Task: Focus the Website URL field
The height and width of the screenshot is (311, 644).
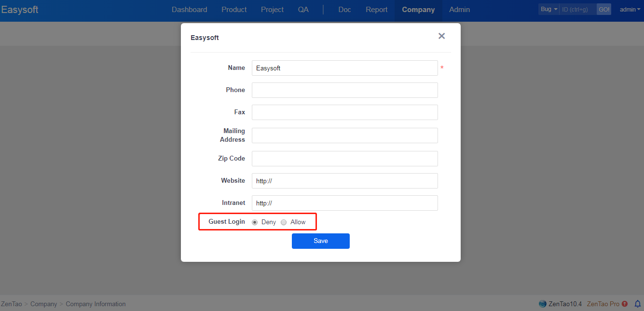Action: pyautogui.click(x=344, y=181)
